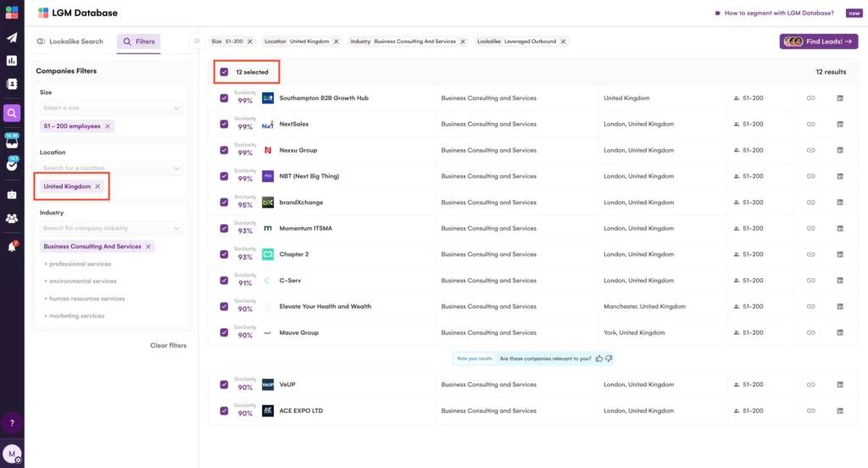Open the audience people icon in sidebar
868x468 pixels.
[12, 218]
